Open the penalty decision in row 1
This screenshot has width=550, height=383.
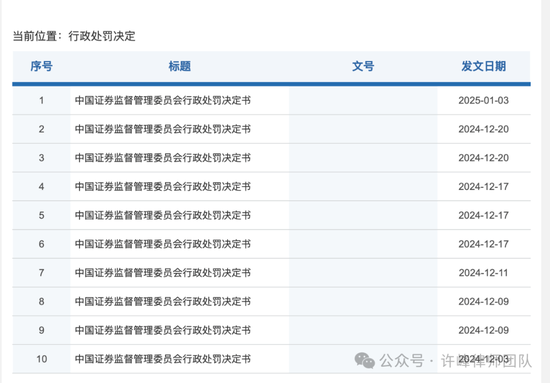(x=163, y=101)
